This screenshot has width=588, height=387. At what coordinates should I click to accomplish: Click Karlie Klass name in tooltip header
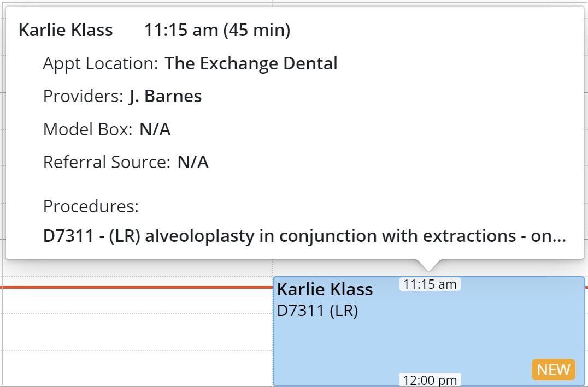click(66, 31)
